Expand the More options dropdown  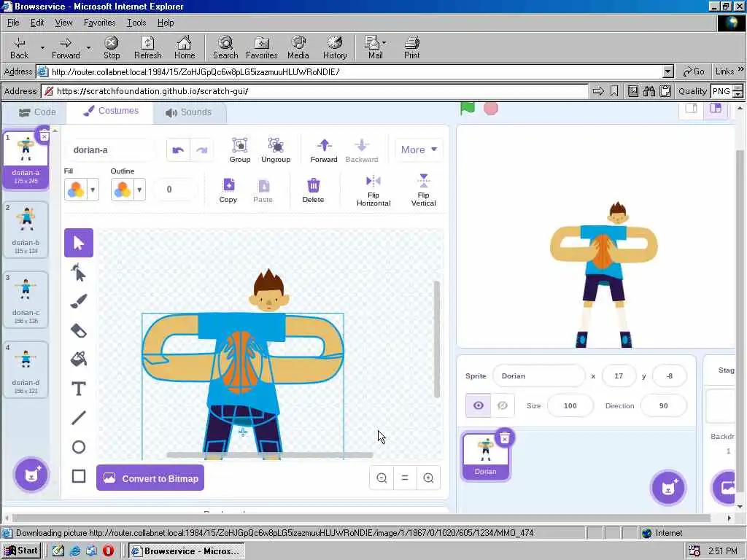point(419,149)
